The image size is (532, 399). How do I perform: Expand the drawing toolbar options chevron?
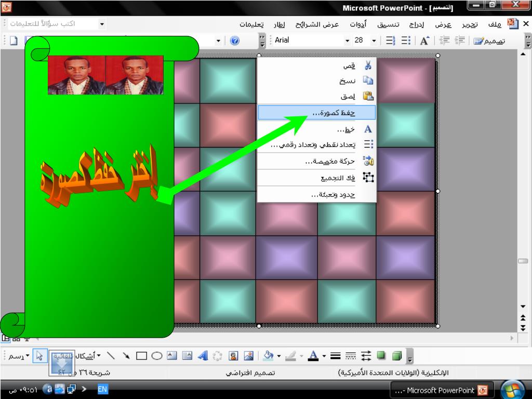click(x=410, y=356)
